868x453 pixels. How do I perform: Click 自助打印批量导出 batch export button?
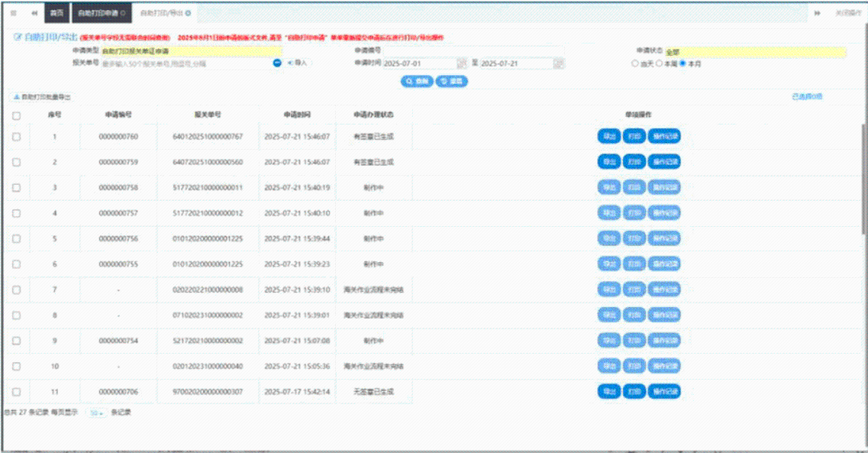pyautogui.click(x=42, y=97)
